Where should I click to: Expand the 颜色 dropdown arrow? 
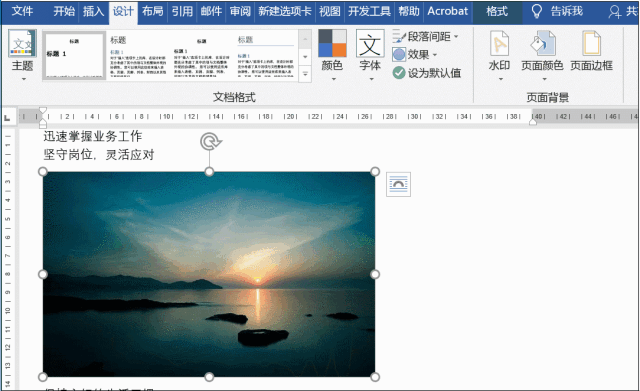tap(333, 78)
